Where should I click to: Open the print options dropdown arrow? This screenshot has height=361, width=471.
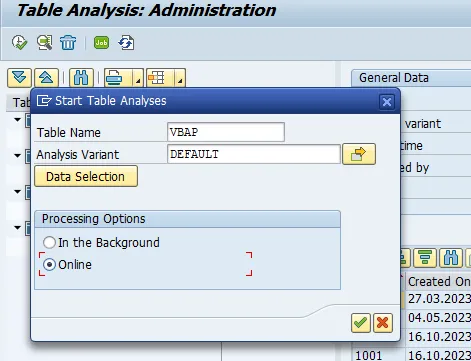point(138,78)
